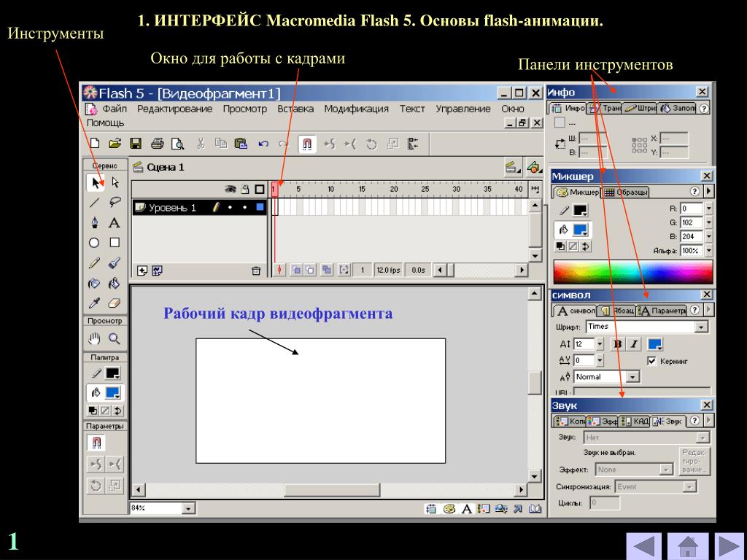This screenshot has width=747, height=560.
Task: Select the Arrow selection tool
Action: click(96, 183)
